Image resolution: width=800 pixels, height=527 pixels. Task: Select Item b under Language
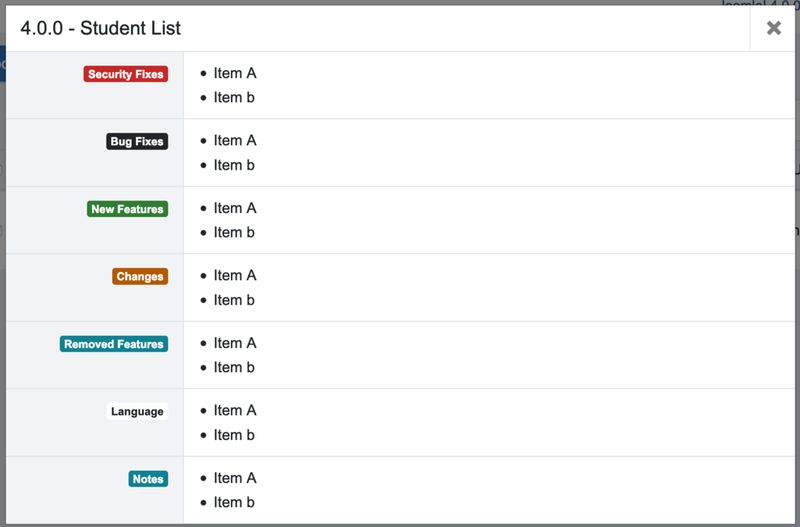click(x=234, y=435)
